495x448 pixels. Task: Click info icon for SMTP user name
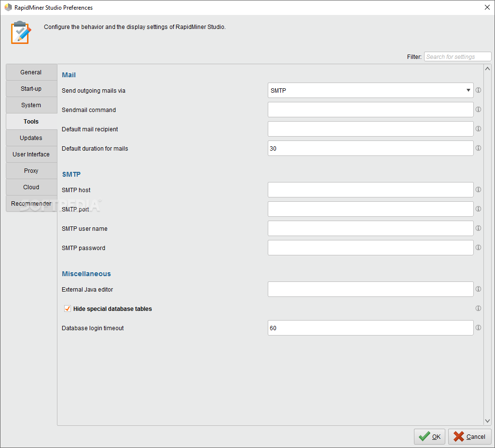coord(478,228)
